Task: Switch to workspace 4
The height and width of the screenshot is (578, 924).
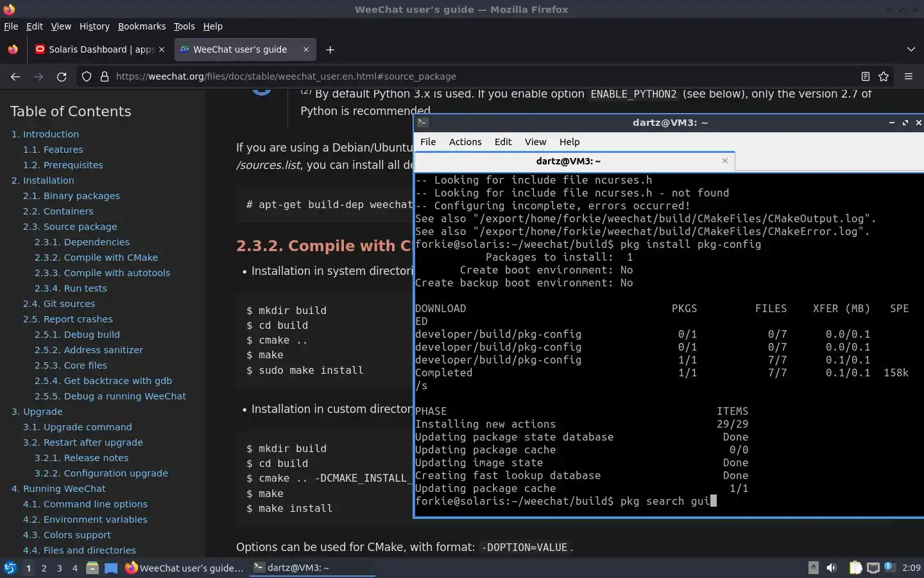Action: click(74, 568)
